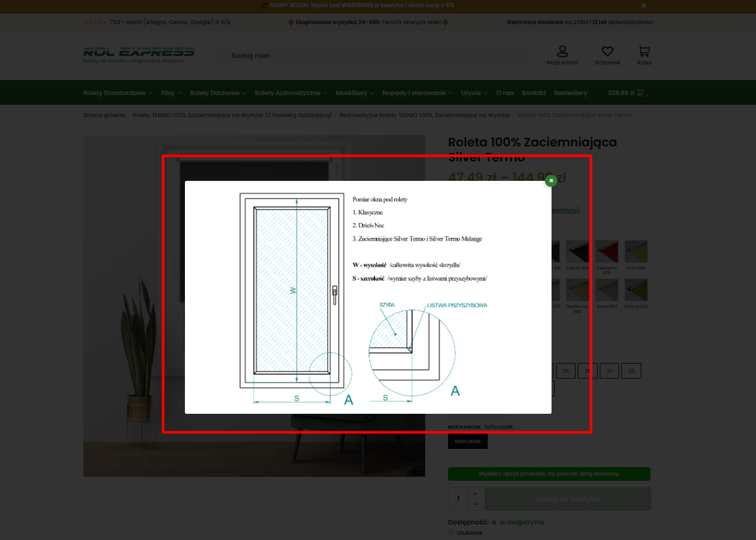
Task: Open the Bezinwazyjne Rolety TERMO breadcrumb
Action: 425,115
